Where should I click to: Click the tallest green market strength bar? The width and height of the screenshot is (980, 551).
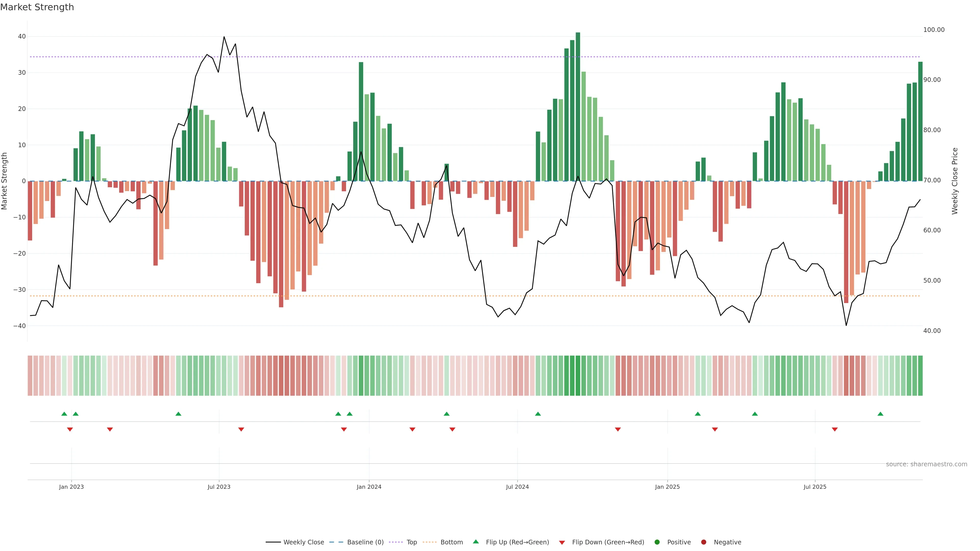(578, 106)
